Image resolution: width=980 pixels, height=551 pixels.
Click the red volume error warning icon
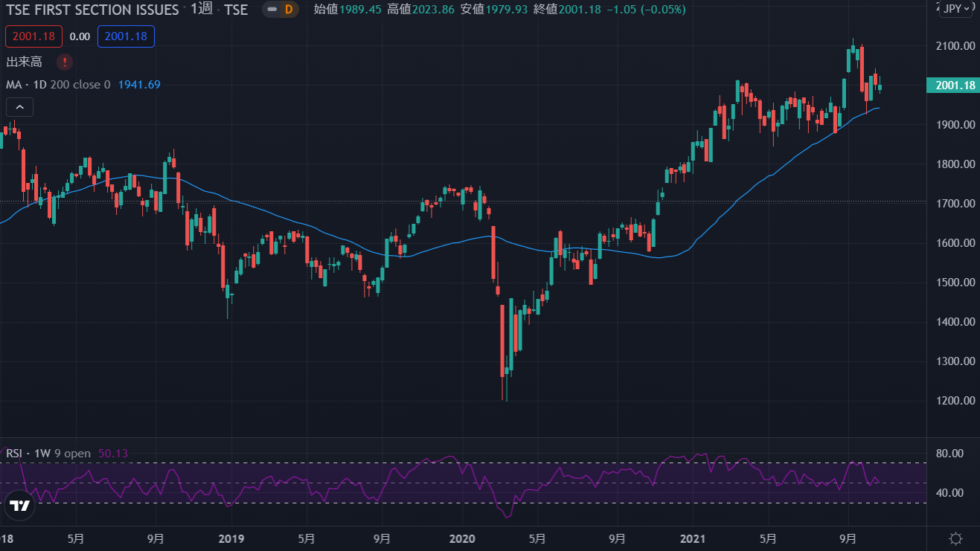point(65,62)
